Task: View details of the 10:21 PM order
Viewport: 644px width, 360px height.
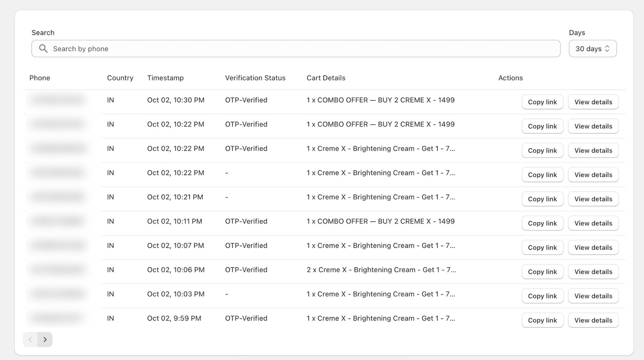Action: pyautogui.click(x=593, y=199)
